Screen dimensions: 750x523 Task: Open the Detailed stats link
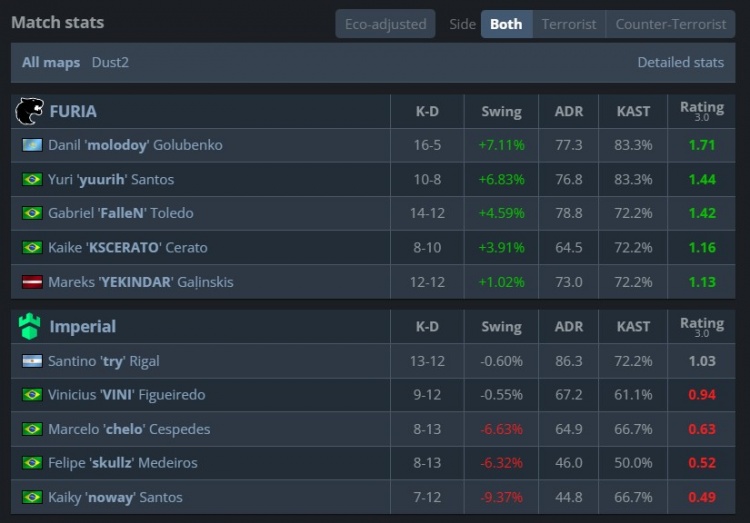[680, 62]
